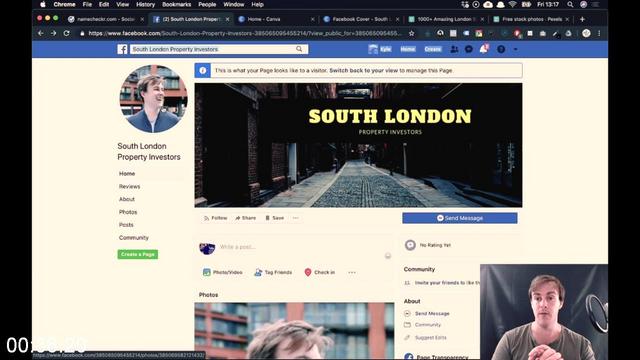Open Home in the page sidebar
Image resolution: width=640 pixels, height=360 pixels.
(x=127, y=173)
